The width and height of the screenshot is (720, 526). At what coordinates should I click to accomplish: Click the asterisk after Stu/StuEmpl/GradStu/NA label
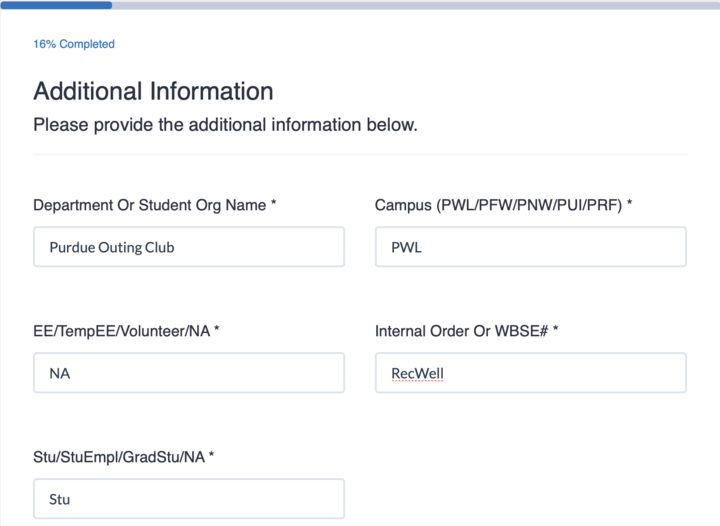[212, 457]
